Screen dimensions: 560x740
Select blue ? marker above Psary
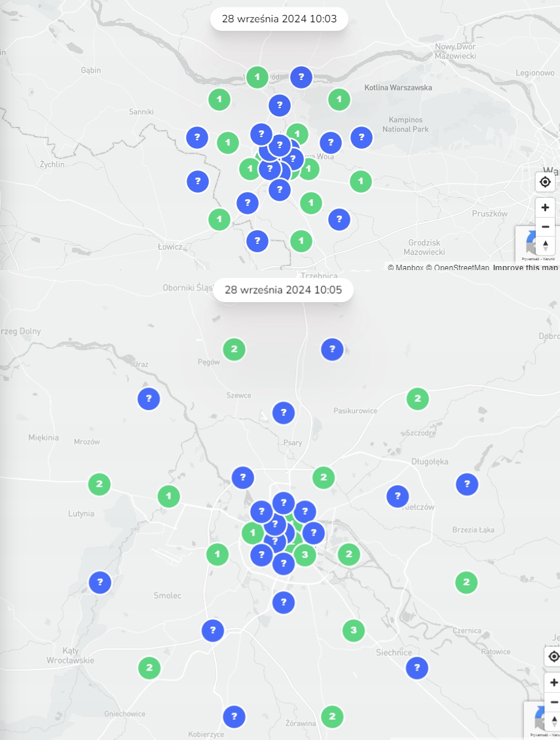click(284, 412)
